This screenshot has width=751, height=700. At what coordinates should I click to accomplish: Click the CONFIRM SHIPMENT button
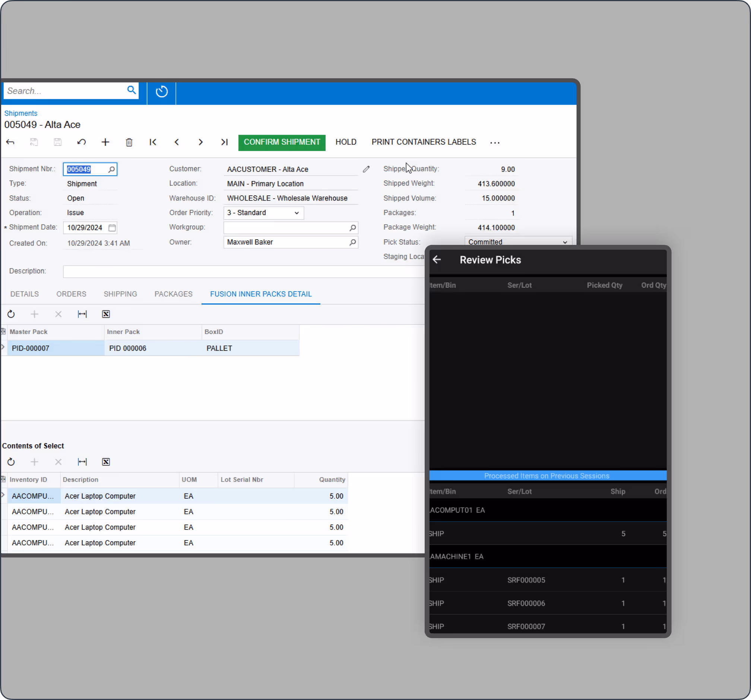tap(281, 142)
